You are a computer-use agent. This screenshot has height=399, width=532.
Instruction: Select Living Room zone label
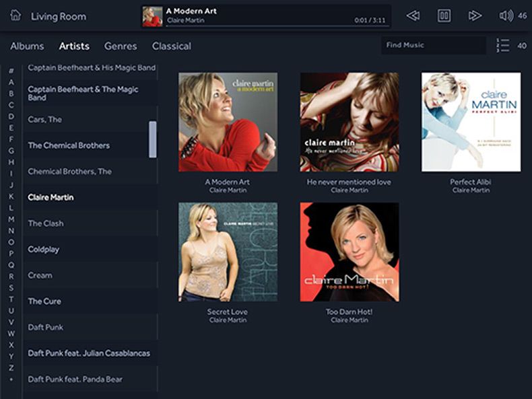pyautogui.click(x=59, y=16)
